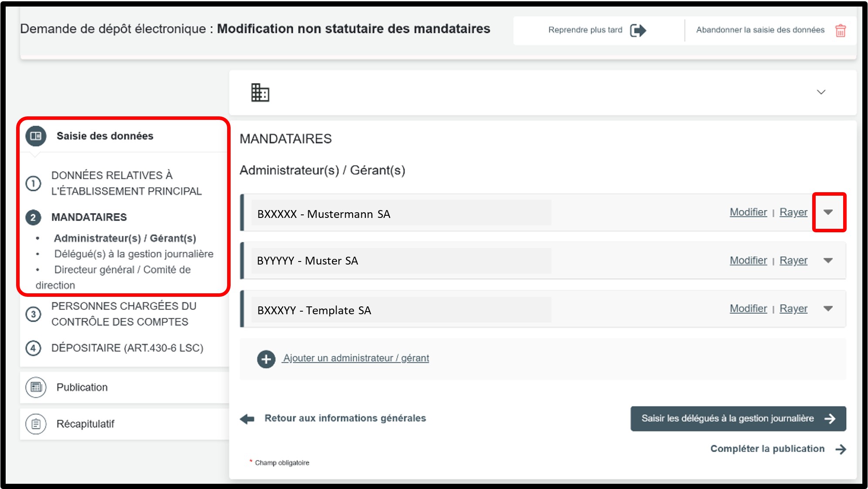Image resolution: width=868 pixels, height=489 pixels.
Task: Open step 1 Données relatives à l'établissement principal
Action: tap(126, 183)
